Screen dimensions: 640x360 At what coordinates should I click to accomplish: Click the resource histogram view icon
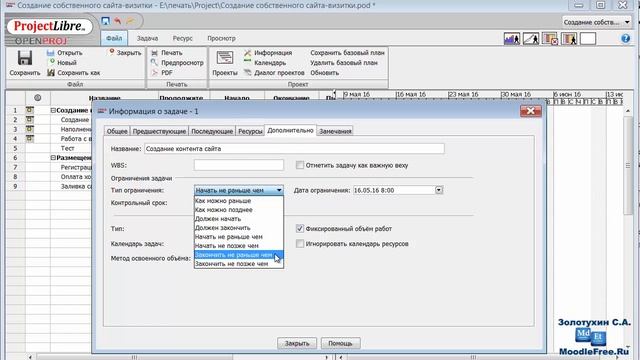[x=512, y=39]
